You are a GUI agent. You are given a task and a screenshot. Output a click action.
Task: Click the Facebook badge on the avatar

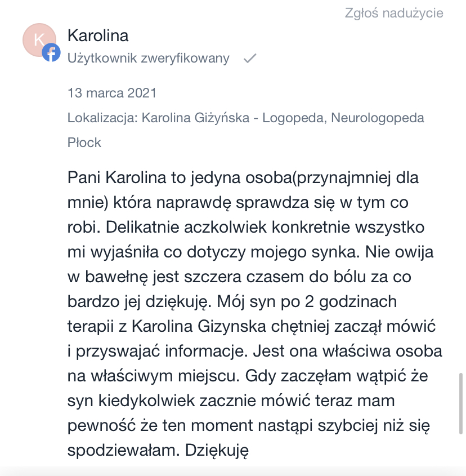point(51,52)
